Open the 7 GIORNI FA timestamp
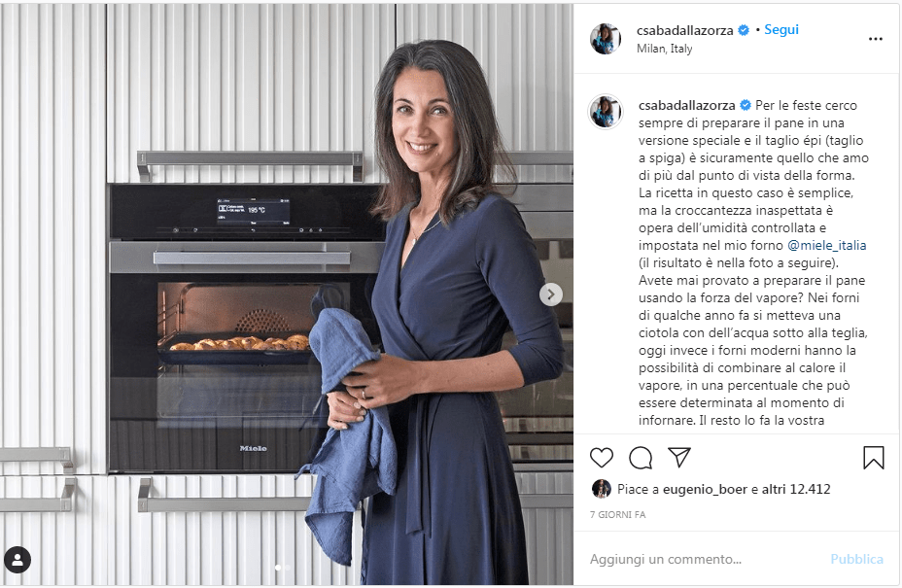Screen dimensions: 902x588 point(618,514)
